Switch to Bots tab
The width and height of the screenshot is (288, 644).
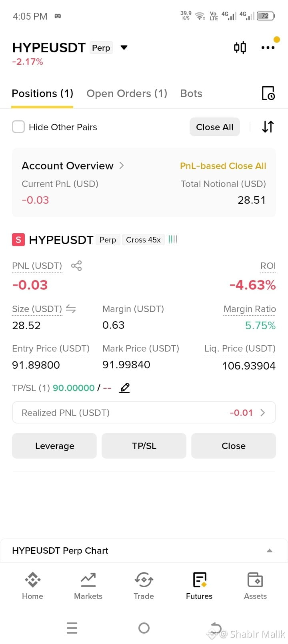coord(191,93)
